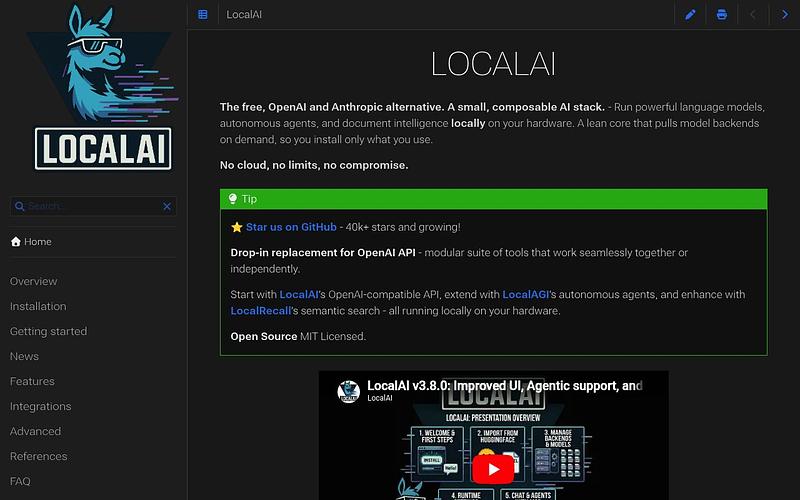
Task: Open News in the sidebar
Action: tap(24, 356)
